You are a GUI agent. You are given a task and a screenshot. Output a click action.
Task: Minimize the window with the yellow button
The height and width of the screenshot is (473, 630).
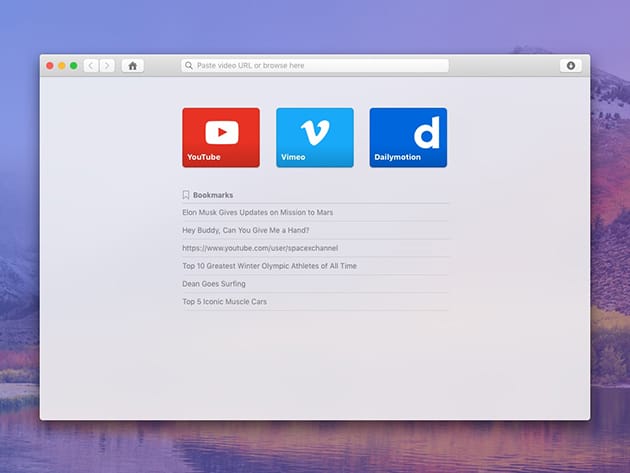pos(62,66)
